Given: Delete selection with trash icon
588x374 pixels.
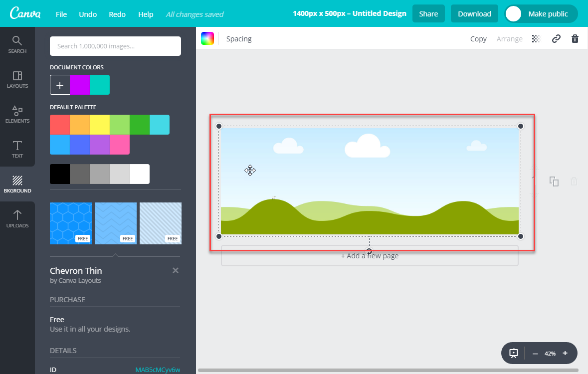Looking at the screenshot, I should pyautogui.click(x=575, y=39).
